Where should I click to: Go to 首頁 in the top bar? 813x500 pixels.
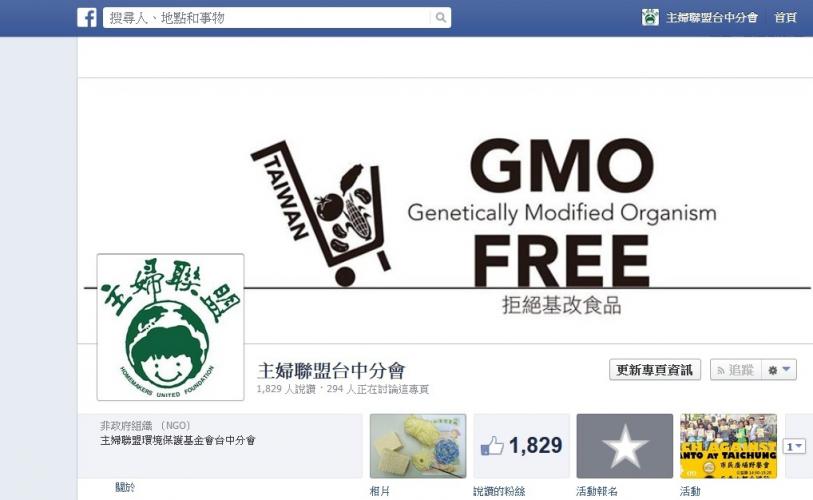pyautogui.click(x=785, y=18)
